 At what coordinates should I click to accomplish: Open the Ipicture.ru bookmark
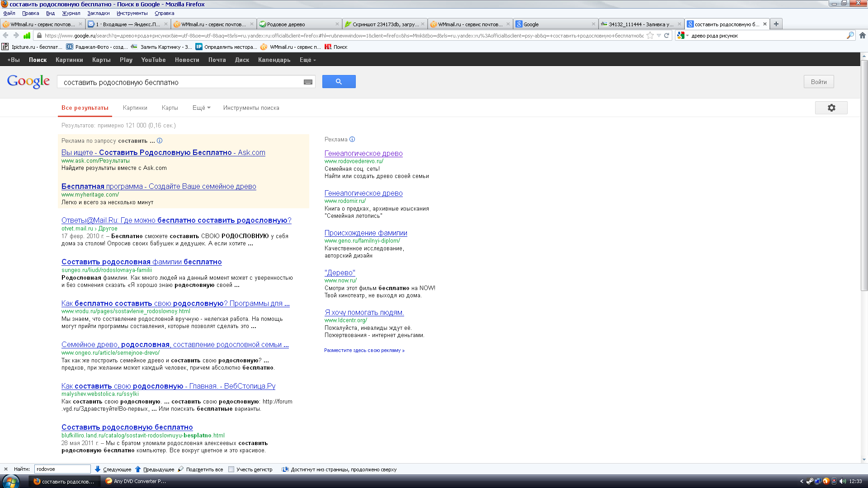point(32,47)
